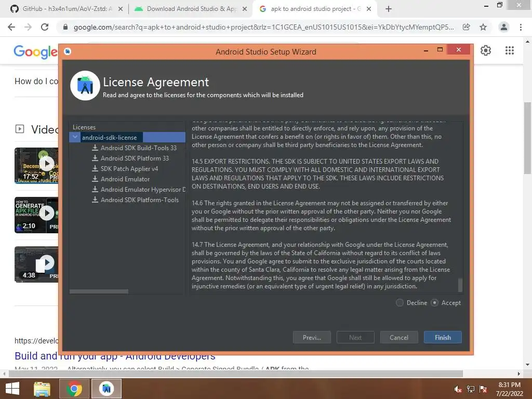Select the Accept radio button
Image resolution: width=532 pixels, height=399 pixels.
[434, 303]
